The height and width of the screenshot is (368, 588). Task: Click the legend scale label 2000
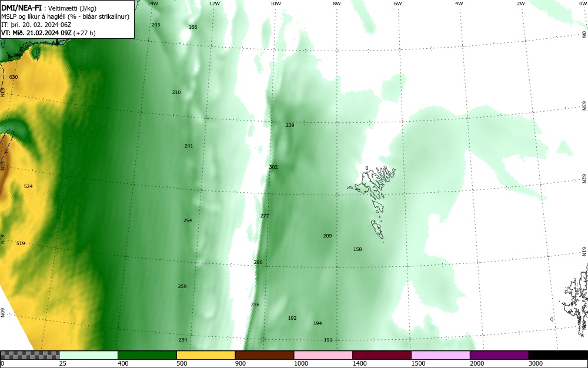pyautogui.click(x=477, y=363)
